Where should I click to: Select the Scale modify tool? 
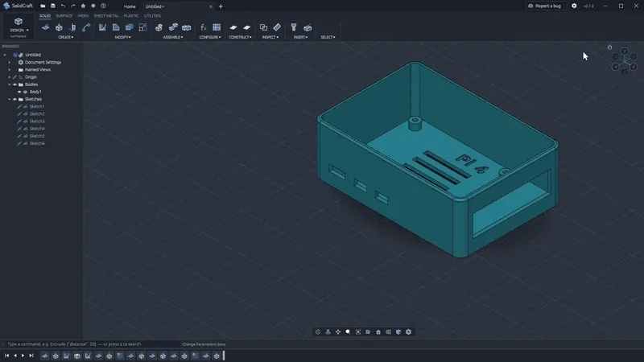[x=142, y=27]
